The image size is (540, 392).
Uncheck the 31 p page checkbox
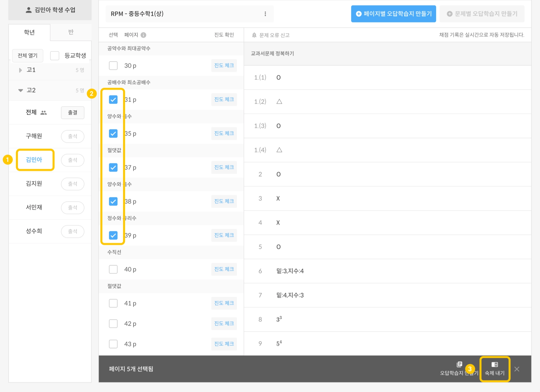click(113, 100)
